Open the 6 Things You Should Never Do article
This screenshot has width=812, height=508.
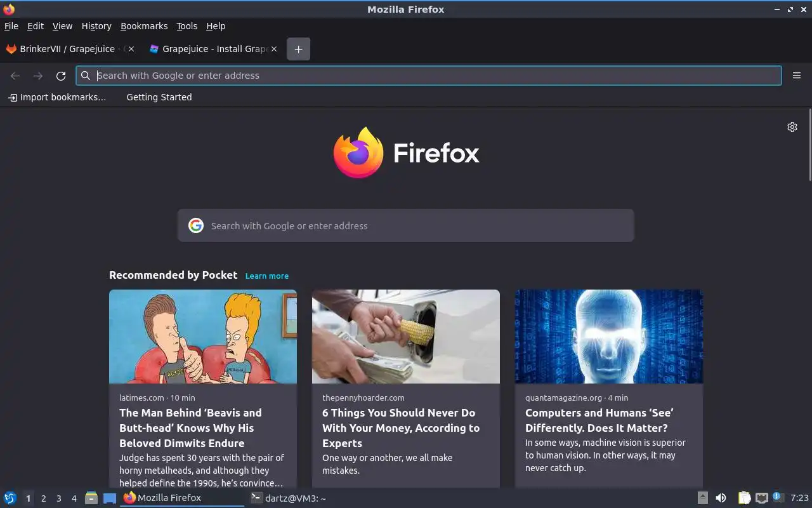[401, 428]
